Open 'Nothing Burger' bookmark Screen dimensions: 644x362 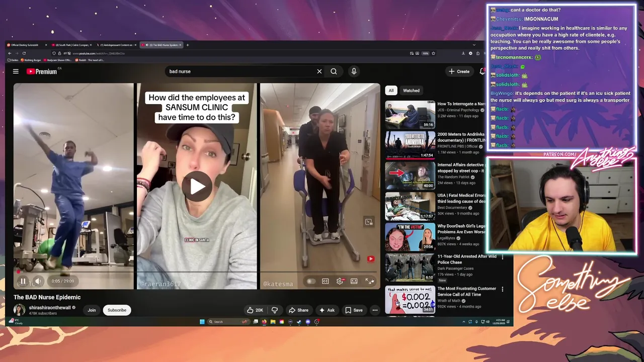coord(31,60)
